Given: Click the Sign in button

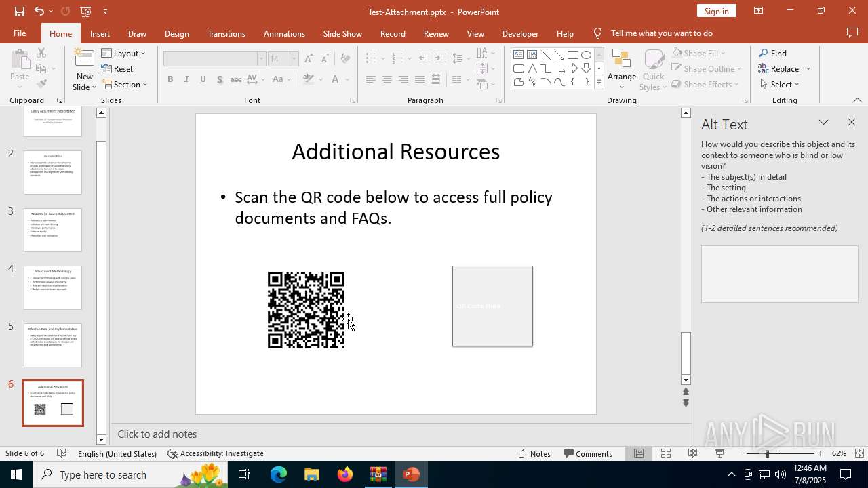Looking at the screenshot, I should tap(716, 11).
